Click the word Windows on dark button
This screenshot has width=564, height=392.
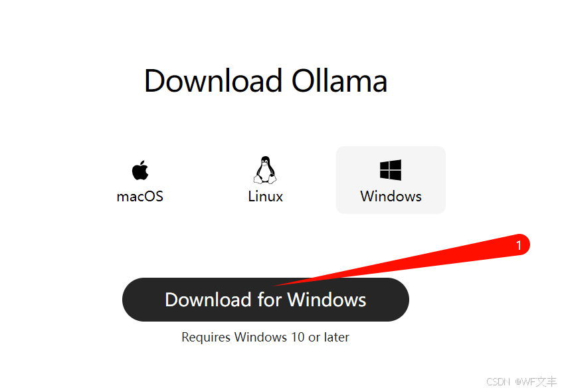point(327,300)
